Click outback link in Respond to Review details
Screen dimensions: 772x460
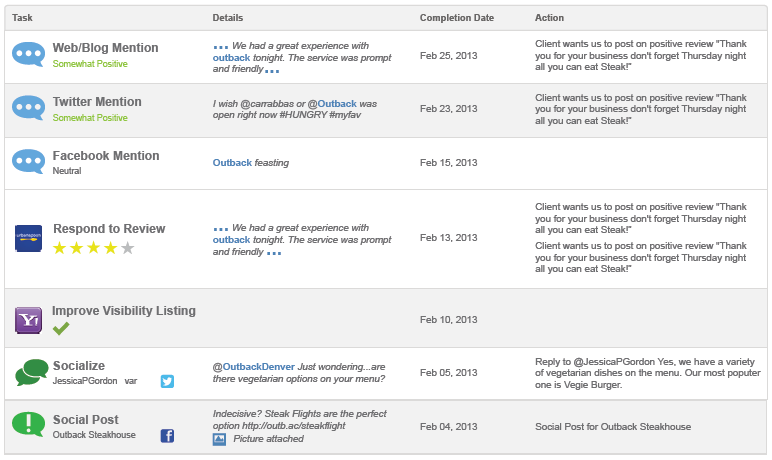tap(231, 240)
